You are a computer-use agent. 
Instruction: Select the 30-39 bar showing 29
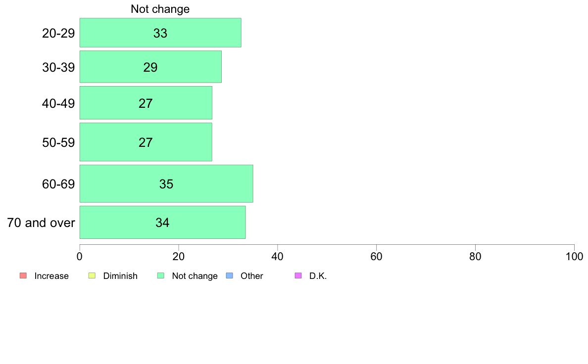click(x=150, y=67)
